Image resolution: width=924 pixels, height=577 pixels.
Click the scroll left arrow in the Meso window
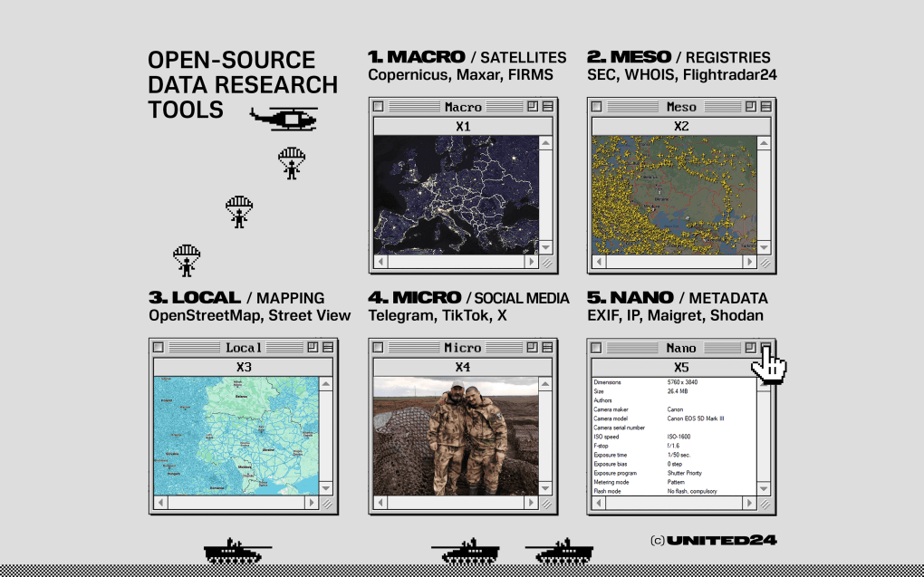(600, 262)
